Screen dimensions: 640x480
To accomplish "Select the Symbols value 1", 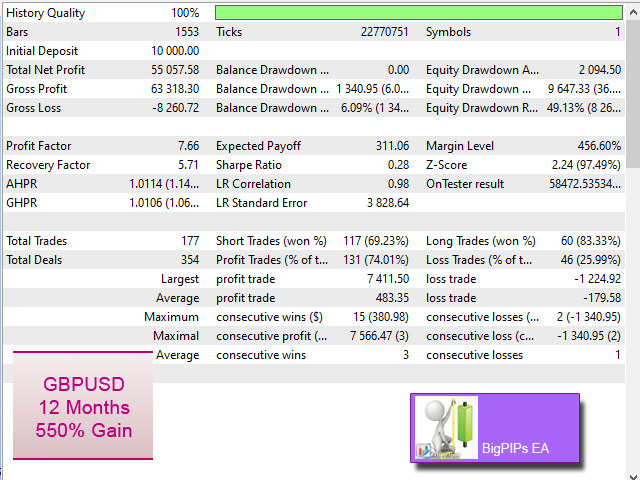I will (x=618, y=32).
